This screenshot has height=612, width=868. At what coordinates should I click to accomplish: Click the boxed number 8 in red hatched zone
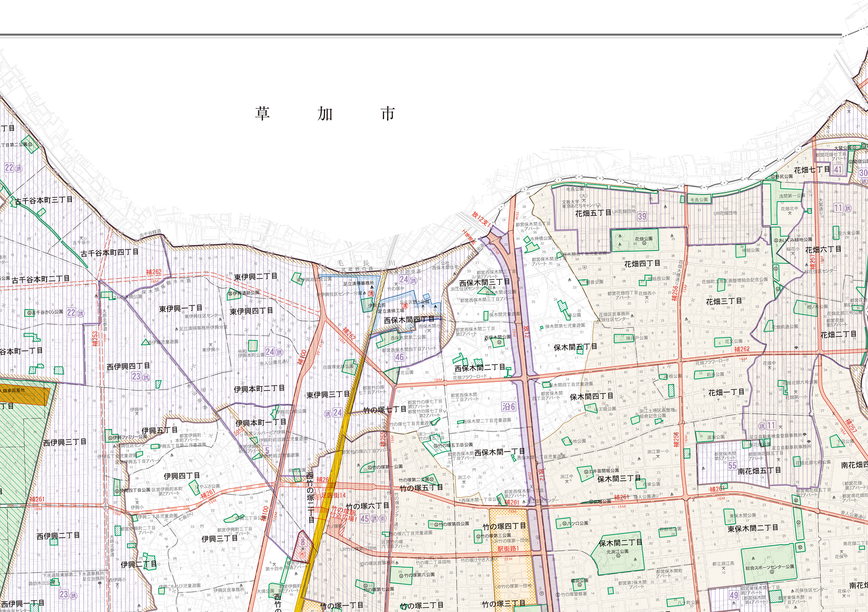click(302, 542)
